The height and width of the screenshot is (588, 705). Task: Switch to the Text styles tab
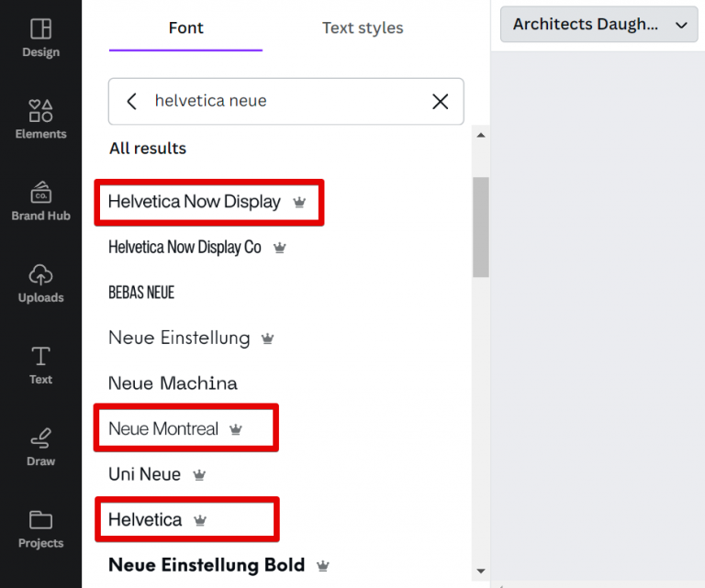point(363,28)
